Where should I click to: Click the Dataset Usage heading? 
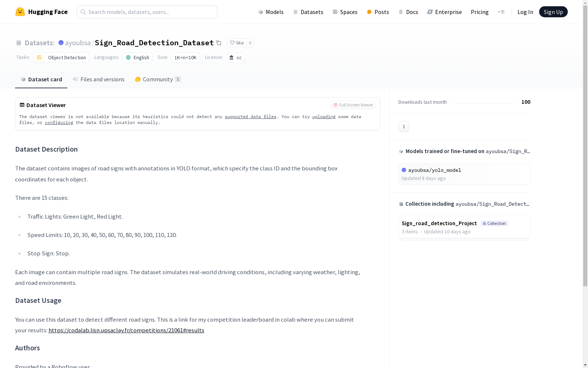tap(38, 300)
